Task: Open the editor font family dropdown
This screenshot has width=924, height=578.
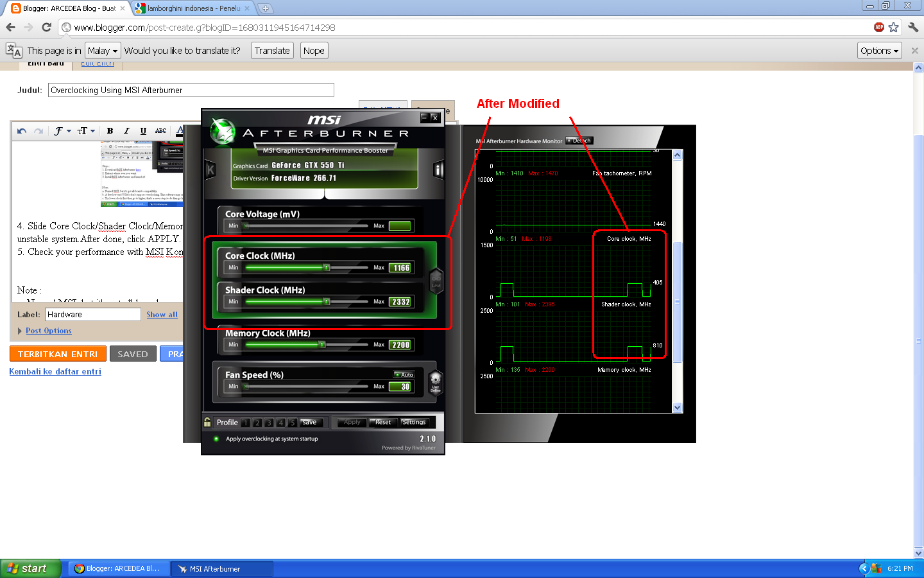Action: click(x=62, y=131)
